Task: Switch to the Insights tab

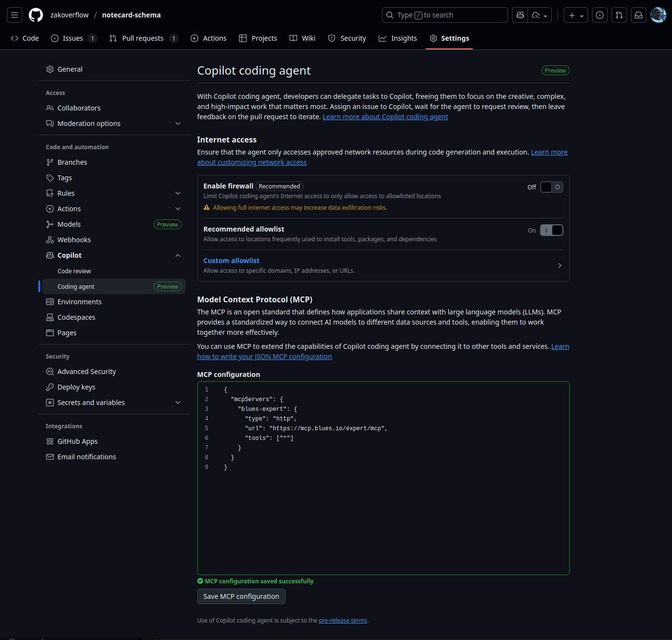Action: [398, 38]
